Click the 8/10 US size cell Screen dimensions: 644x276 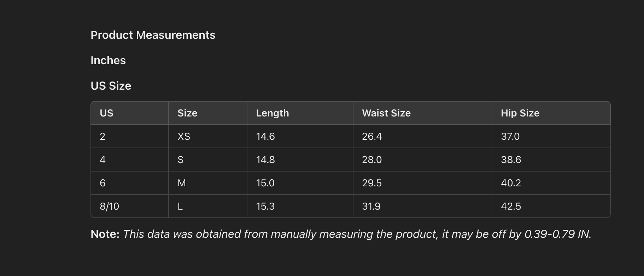click(x=109, y=206)
